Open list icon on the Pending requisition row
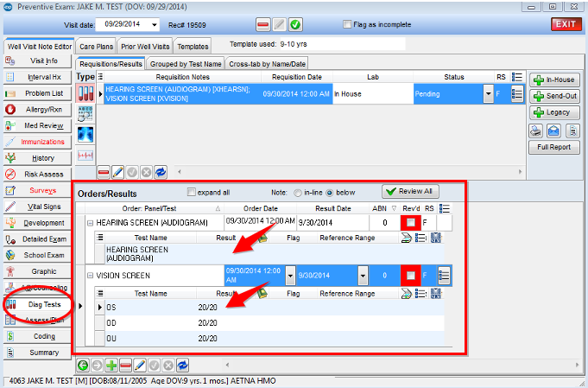This screenshot has width=588, height=388. pos(517,94)
